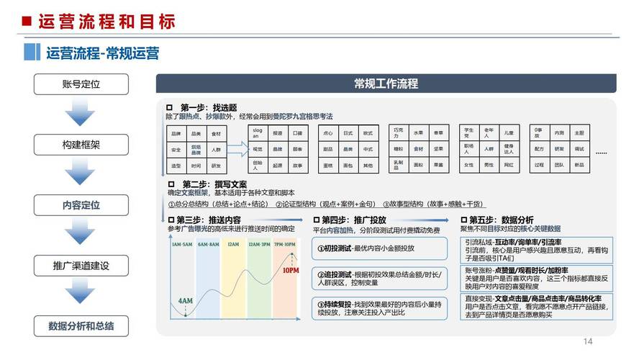The height and width of the screenshot is (360, 644).
Task: Click the 网红 cell
Action: point(509,165)
